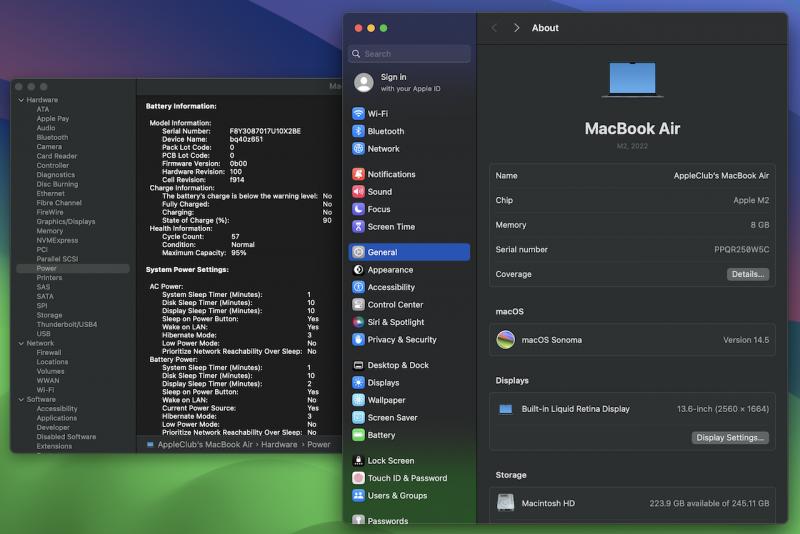Open Network settings globe icon
Screen dimensions: 800x534
(359, 149)
